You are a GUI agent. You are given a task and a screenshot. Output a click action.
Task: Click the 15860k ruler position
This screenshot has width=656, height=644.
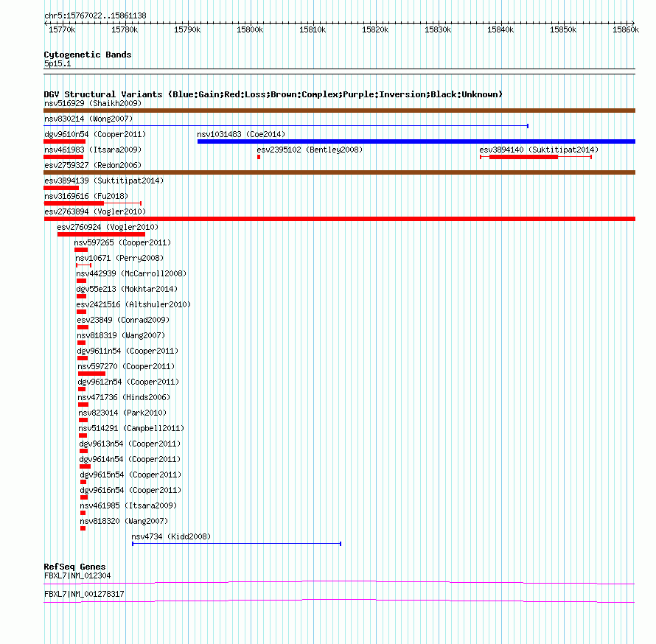[x=626, y=29]
